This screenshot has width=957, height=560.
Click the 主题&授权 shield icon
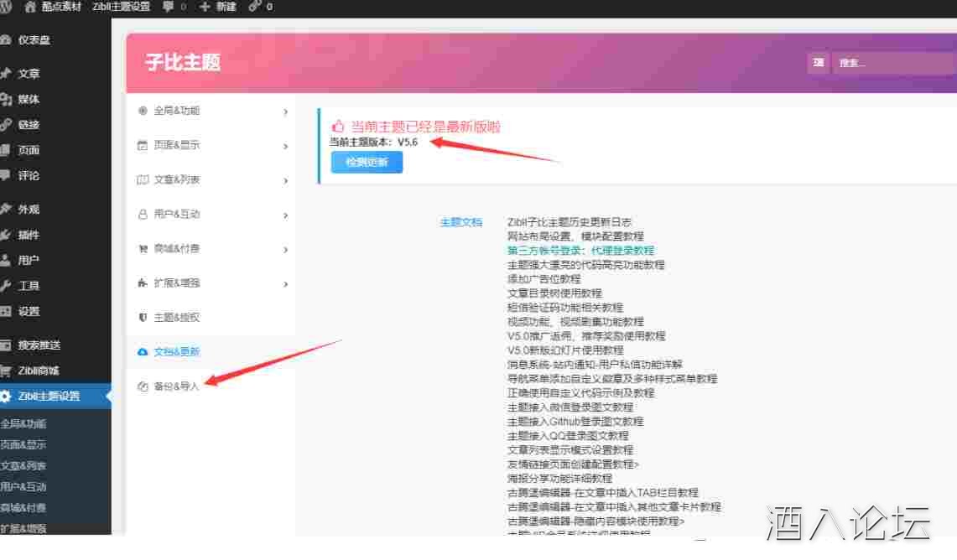(x=143, y=317)
